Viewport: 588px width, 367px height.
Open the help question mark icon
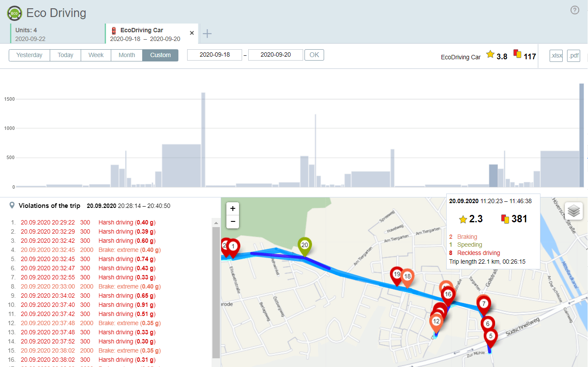click(575, 10)
